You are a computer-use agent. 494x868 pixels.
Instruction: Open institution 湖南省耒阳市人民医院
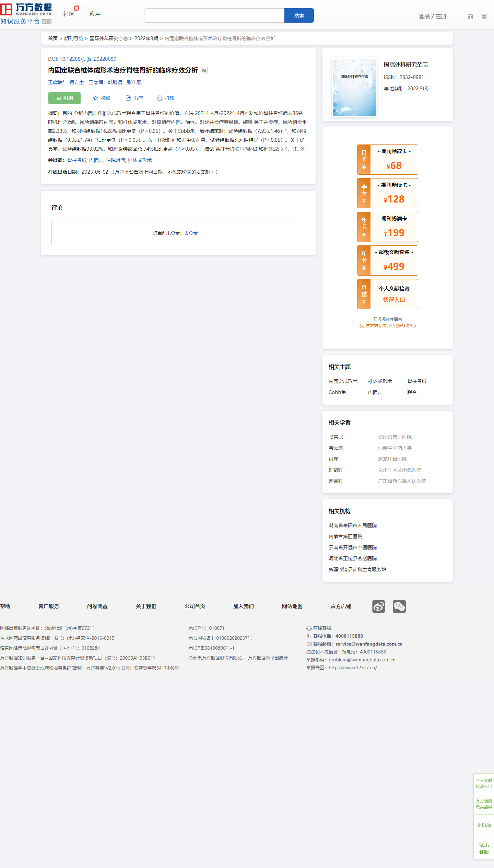click(x=353, y=525)
